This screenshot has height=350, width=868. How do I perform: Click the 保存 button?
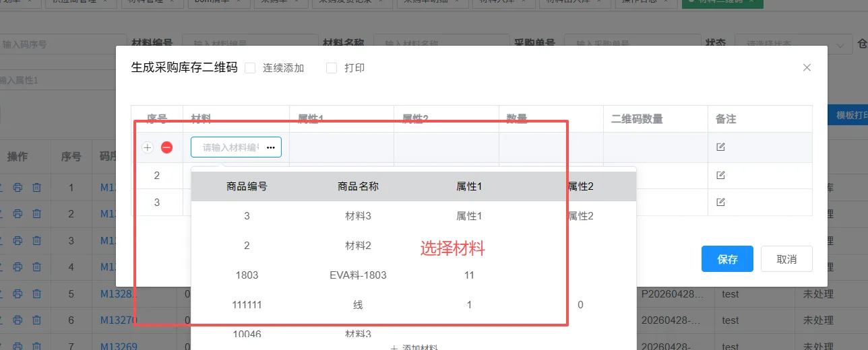pyautogui.click(x=727, y=259)
